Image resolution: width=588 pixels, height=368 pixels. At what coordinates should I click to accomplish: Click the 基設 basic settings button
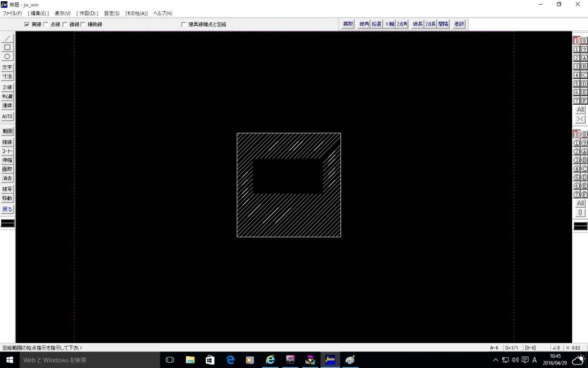[459, 24]
